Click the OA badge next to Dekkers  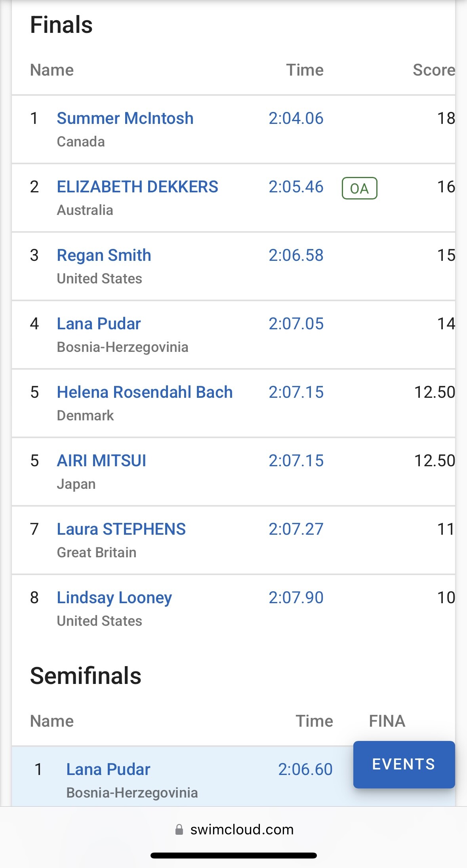[359, 188]
